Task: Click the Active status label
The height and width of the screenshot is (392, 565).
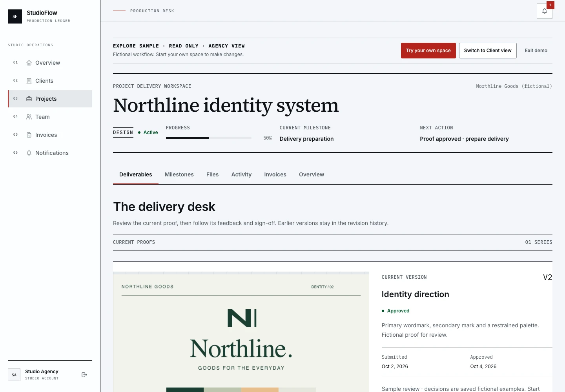Action: [148, 132]
